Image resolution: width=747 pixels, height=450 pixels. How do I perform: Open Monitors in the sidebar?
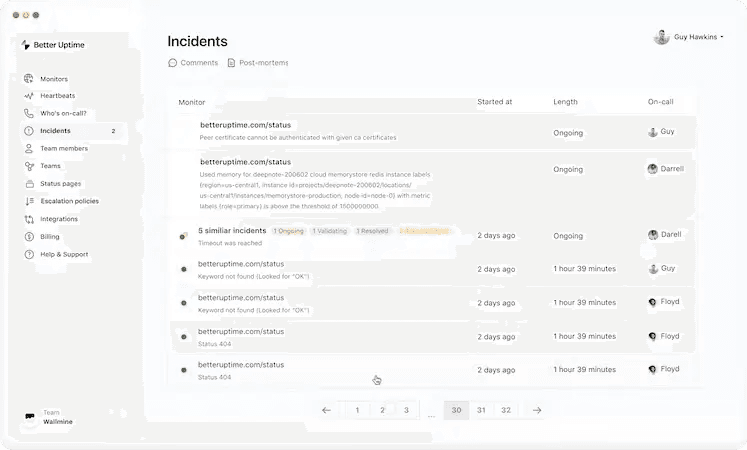point(53,79)
